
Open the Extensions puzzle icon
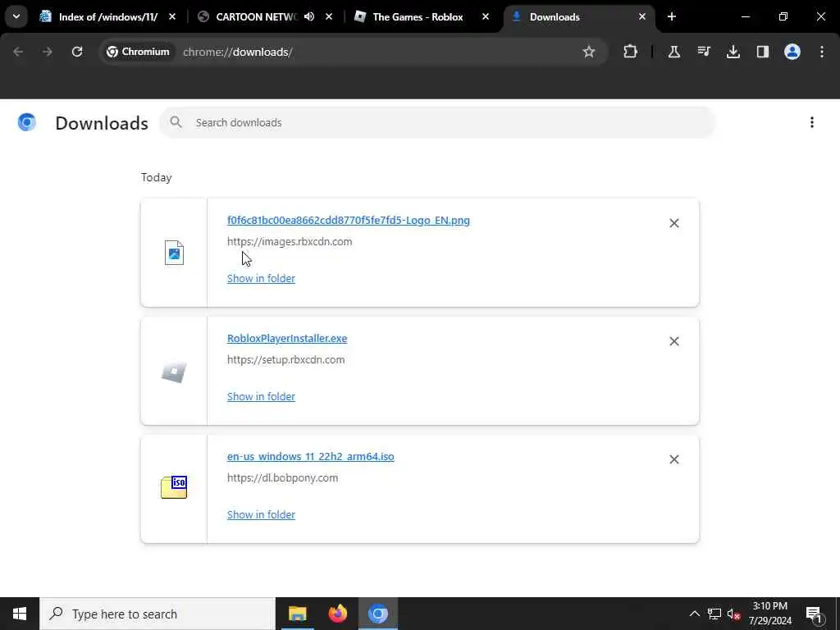click(x=631, y=52)
